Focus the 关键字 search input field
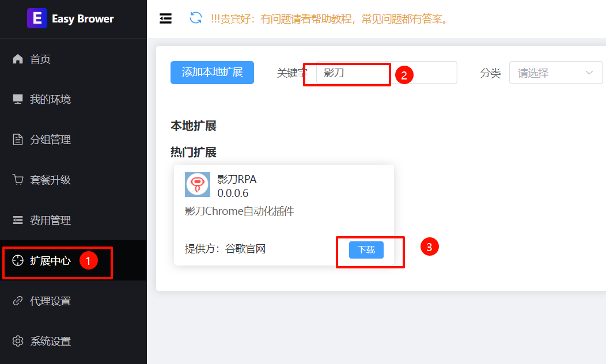The image size is (606, 364). 387,73
